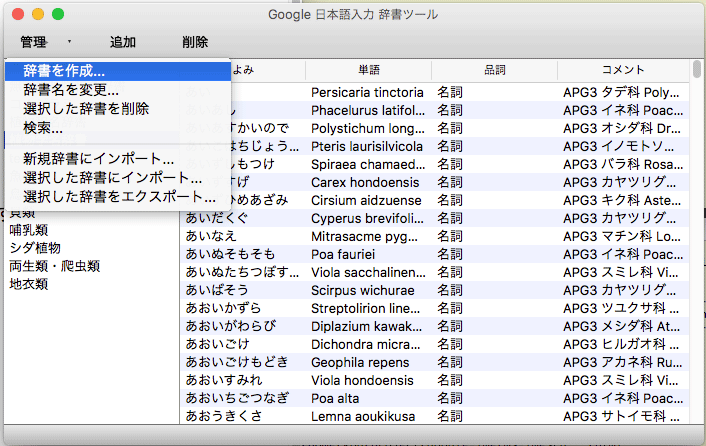
Task: Select the Persicaria tinctoria cell
Action: click(367, 92)
